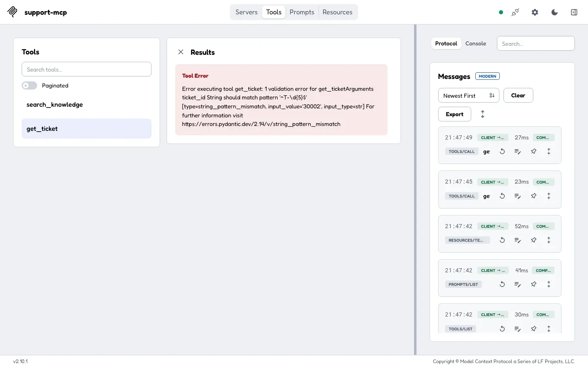The height and width of the screenshot is (368, 588).
Task: Replay the 21:47:49 tools/call message
Action: tap(502, 151)
